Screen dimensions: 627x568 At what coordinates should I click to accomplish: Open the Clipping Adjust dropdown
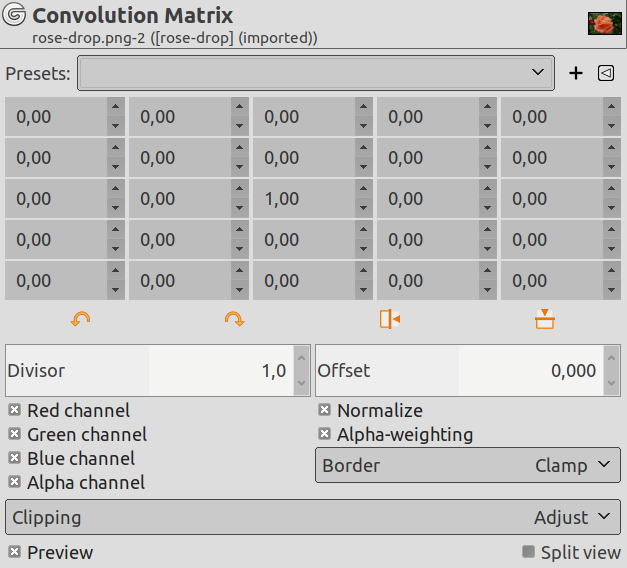(x=313, y=517)
